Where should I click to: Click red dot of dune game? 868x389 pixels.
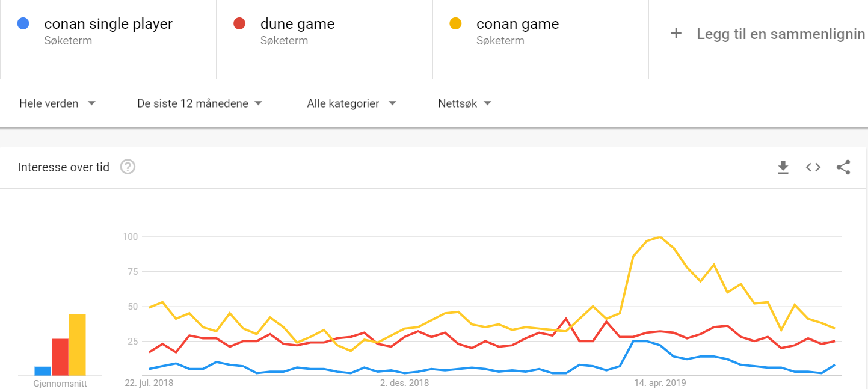tap(239, 24)
